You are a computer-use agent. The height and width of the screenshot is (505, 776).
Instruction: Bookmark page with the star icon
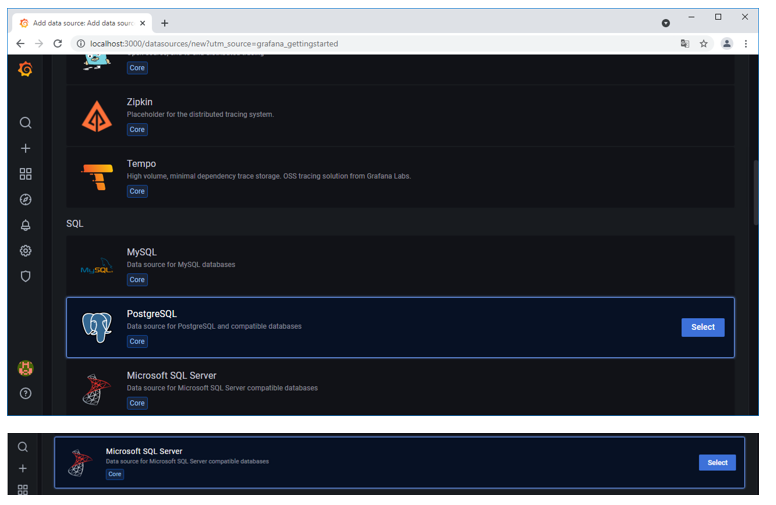pyautogui.click(x=704, y=44)
